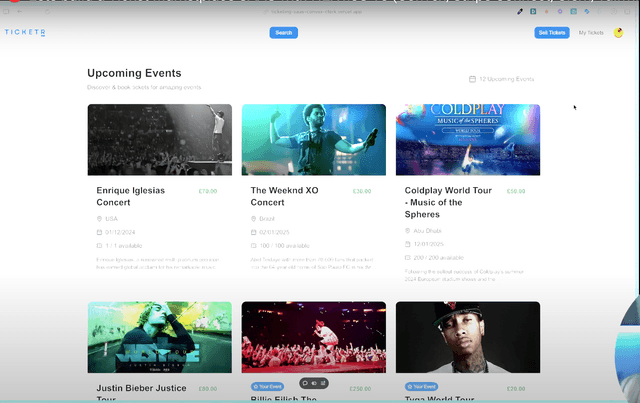Click the £70.00 price tag
The height and width of the screenshot is (403, 640).
click(208, 191)
